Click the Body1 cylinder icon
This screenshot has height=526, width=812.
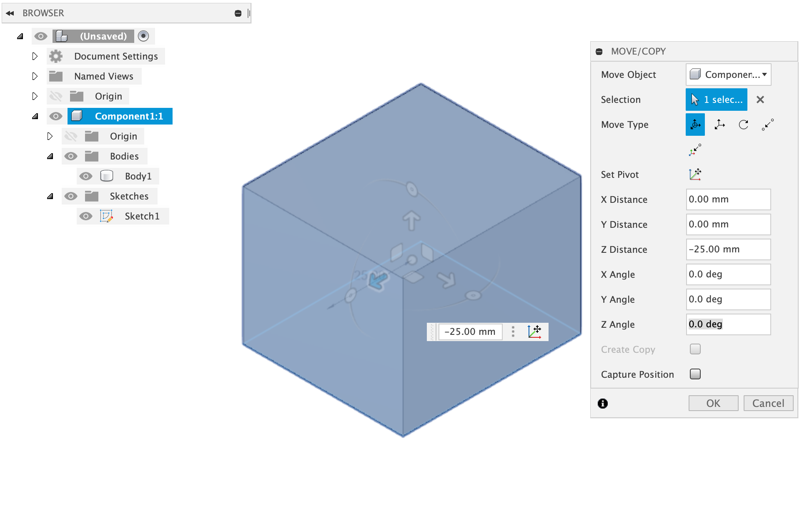[107, 176]
